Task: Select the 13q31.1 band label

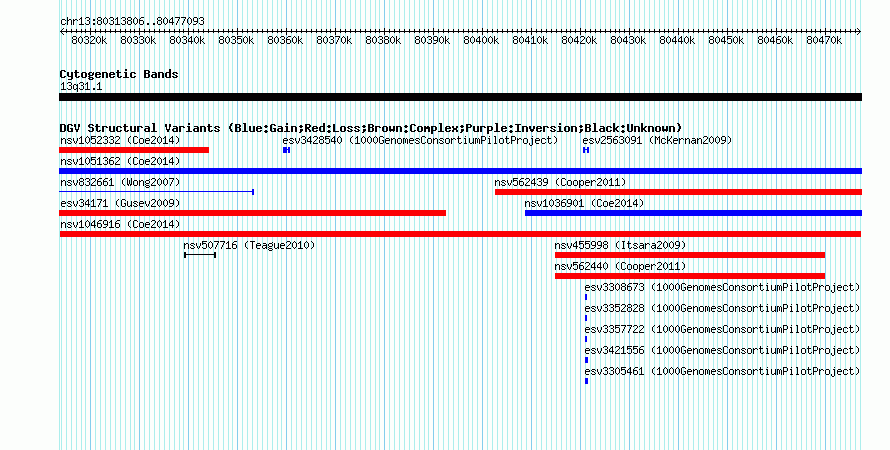Action: tap(81, 86)
